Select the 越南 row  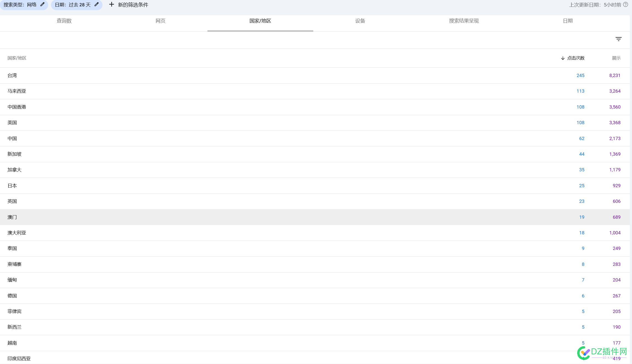click(x=315, y=343)
